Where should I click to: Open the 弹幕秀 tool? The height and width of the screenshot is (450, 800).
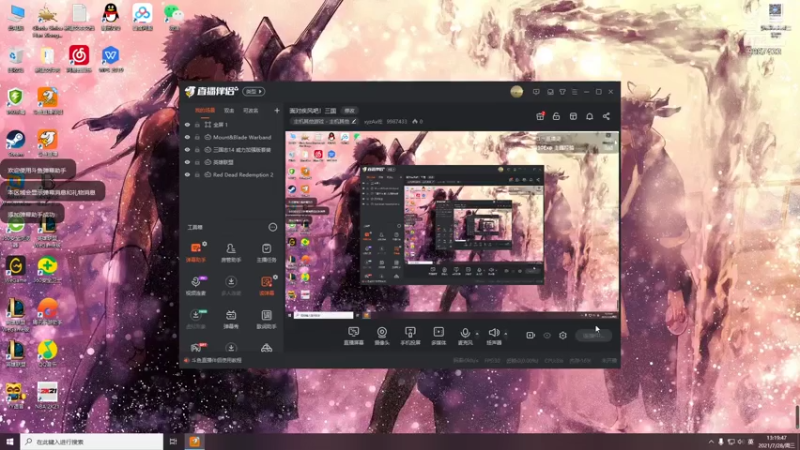(231, 319)
